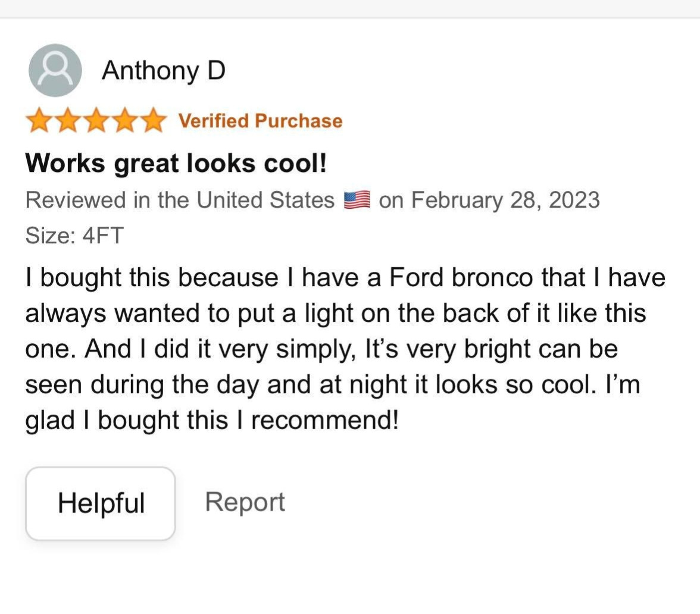Click the 'I recommend!' text in review

point(318,421)
